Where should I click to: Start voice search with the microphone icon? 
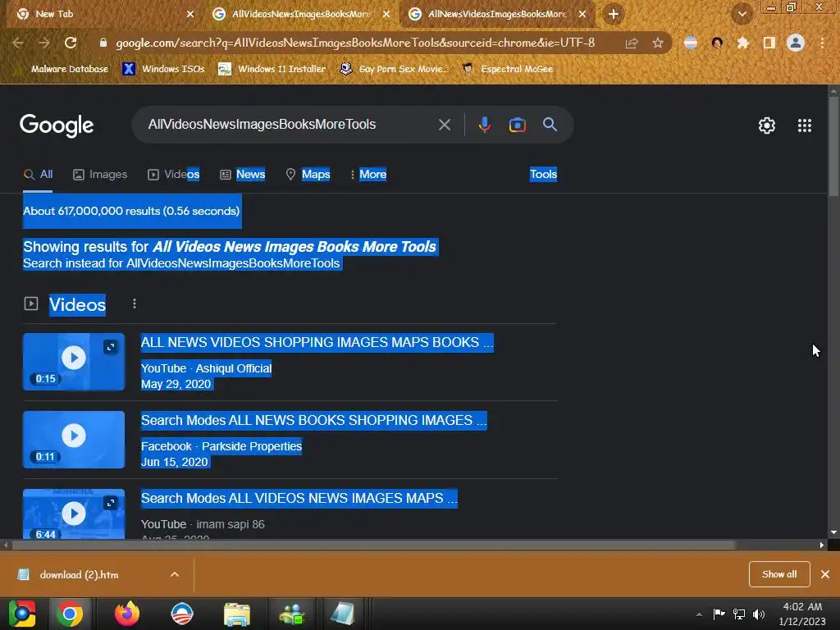coord(484,125)
